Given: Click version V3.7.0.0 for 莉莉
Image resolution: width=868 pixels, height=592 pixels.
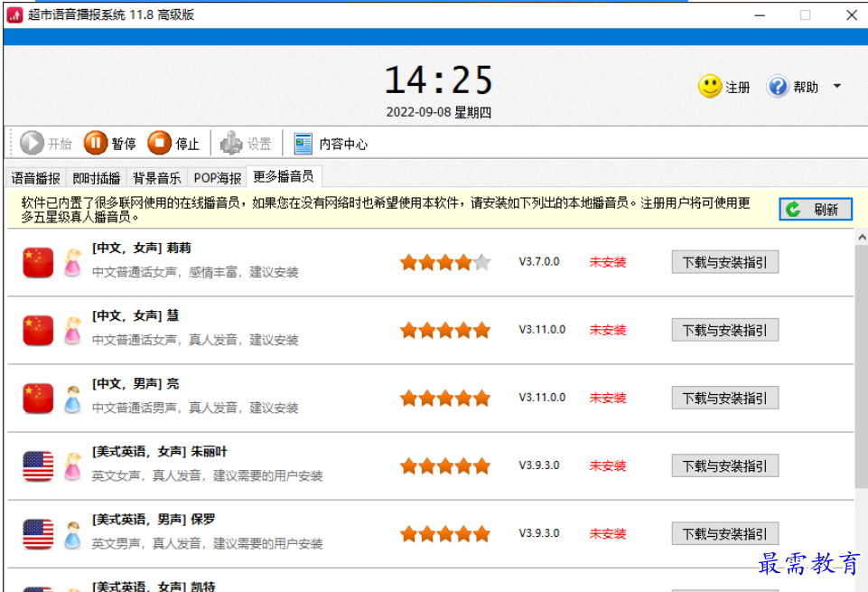Looking at the screenshot, I should tap(538, 261).
